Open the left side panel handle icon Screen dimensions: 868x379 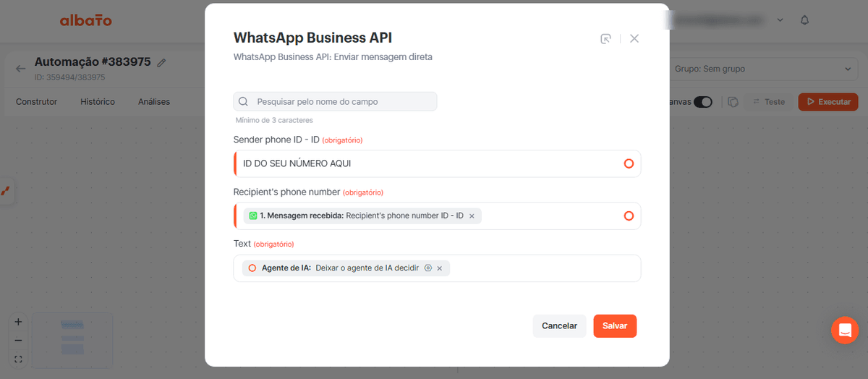click(5, 191)
